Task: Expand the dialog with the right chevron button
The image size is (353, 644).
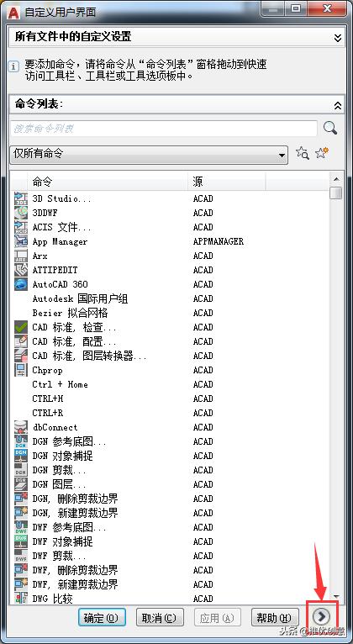Action: coord(321,615)
